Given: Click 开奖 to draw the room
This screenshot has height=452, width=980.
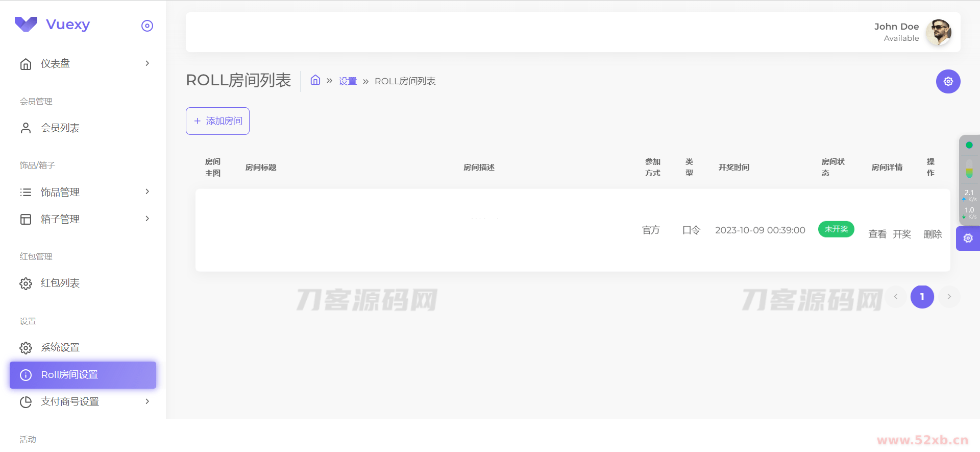Looking at the screenshot, I should tap(901, 234).
